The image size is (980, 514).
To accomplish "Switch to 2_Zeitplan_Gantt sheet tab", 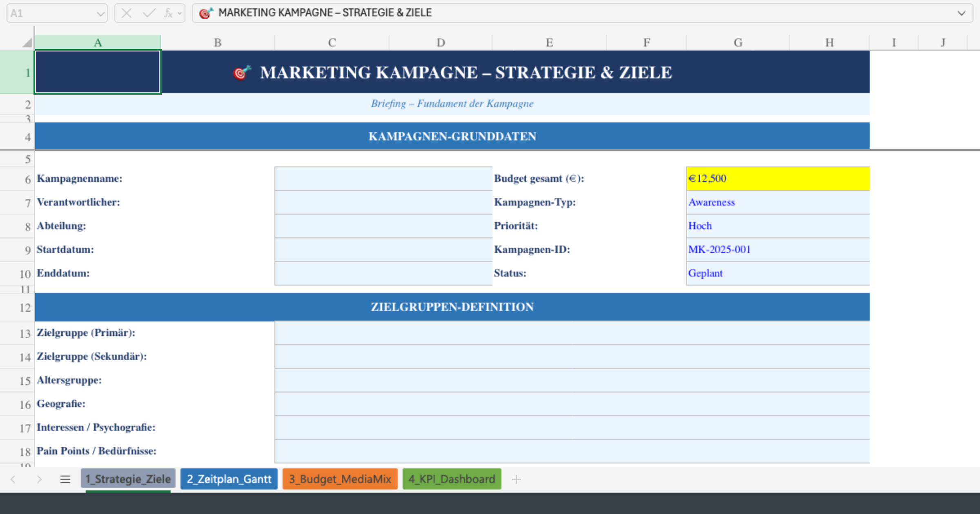I will tap(229, 479).
